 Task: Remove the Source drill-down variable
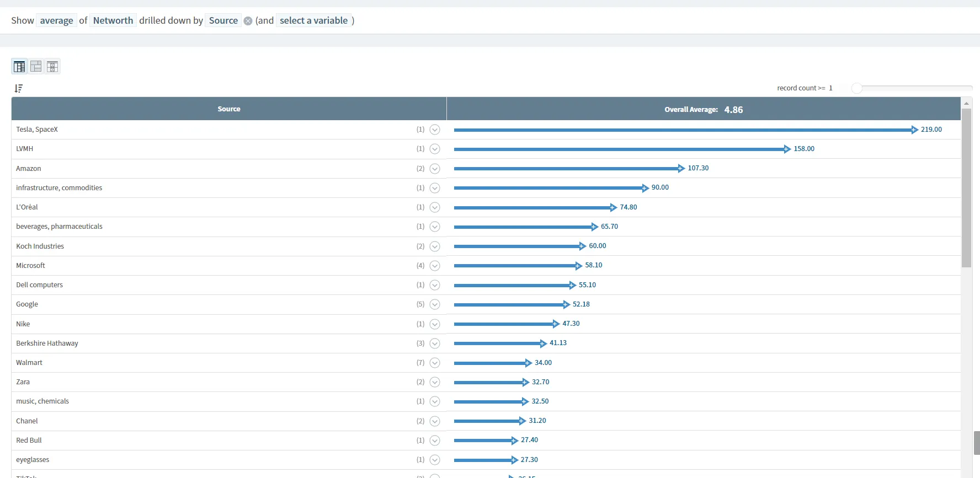[248, 21]
